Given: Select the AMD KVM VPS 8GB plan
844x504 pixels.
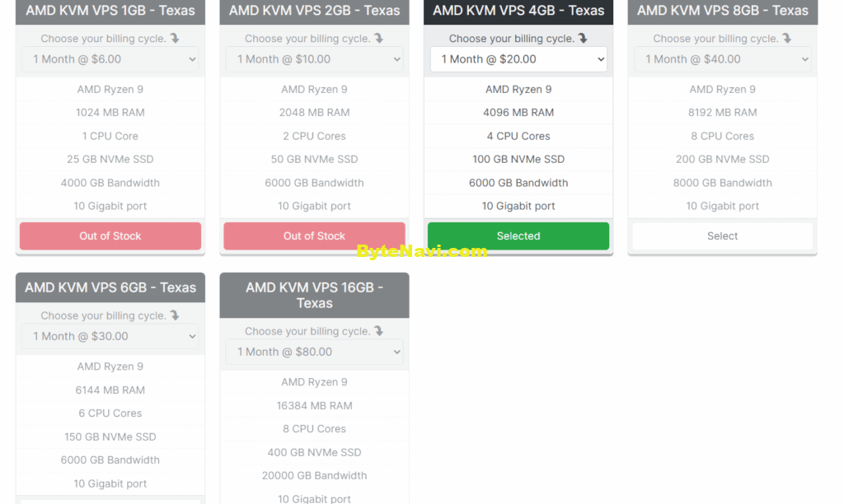Looking at the screenshot, I should pyautogui.click(x=722, y=236).
